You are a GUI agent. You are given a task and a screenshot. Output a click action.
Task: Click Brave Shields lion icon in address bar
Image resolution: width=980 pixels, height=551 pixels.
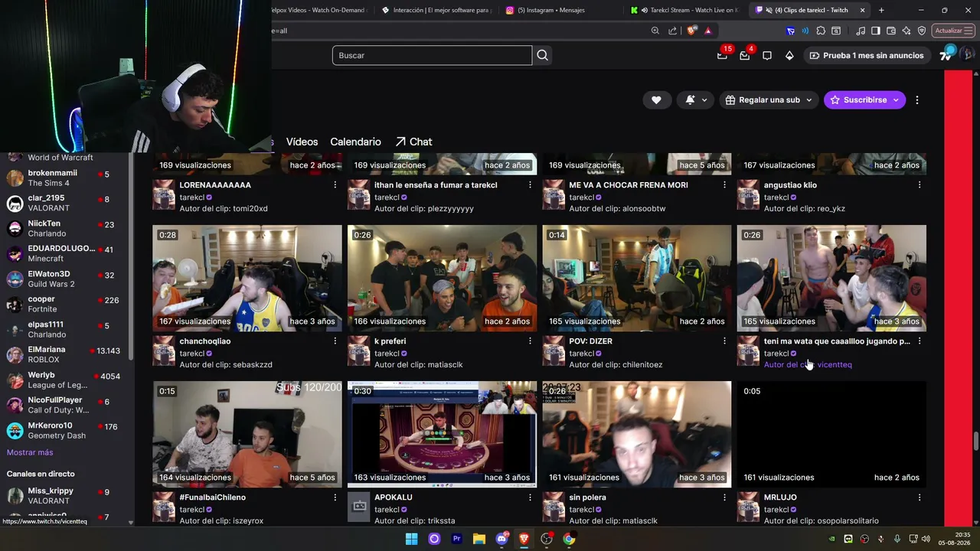pos(691,31)
